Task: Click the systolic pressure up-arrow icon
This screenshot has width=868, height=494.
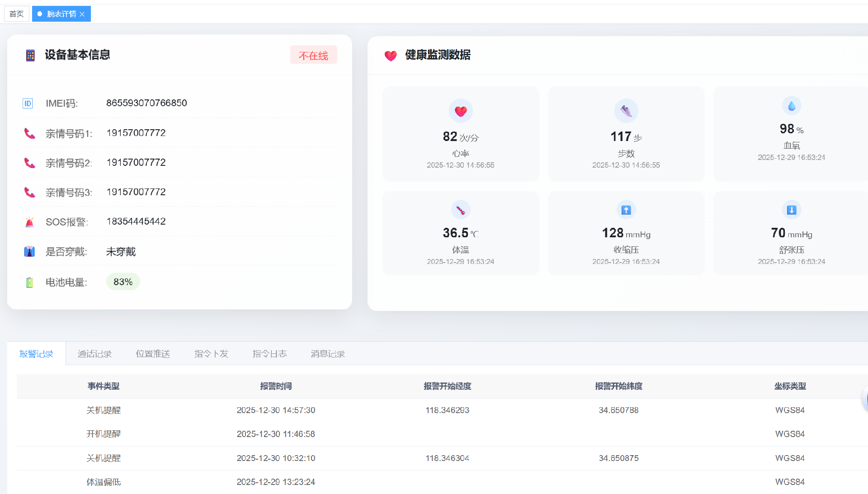Action: (x=626, y=210)
